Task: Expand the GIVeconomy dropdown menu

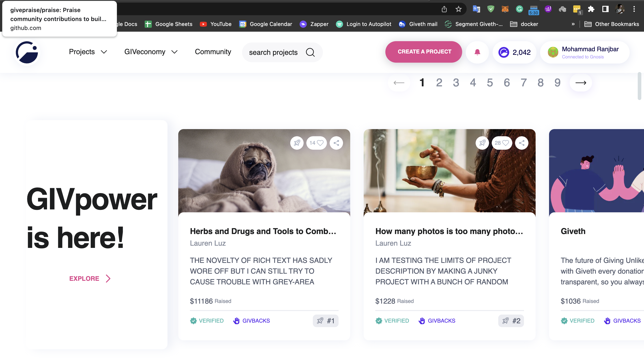Action: (x=151, y=52)
